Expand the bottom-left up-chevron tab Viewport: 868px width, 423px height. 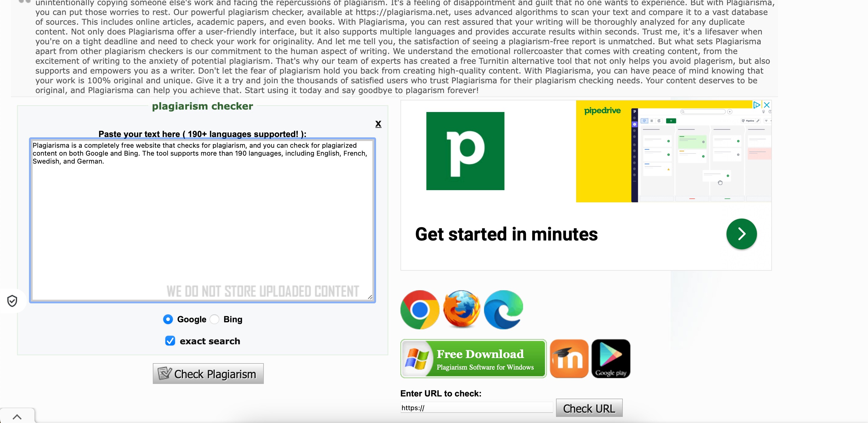[x=17, y=417]
